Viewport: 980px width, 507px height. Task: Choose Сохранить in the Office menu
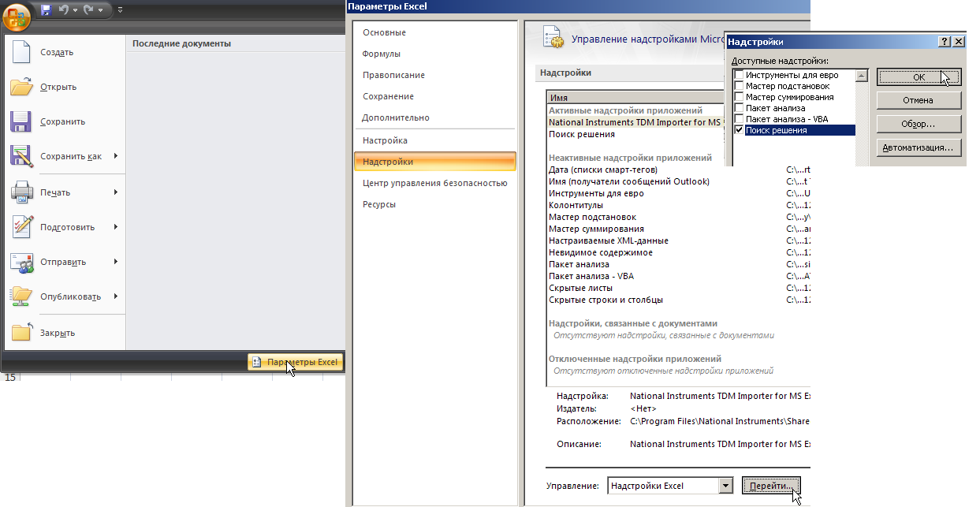point(65,121)
